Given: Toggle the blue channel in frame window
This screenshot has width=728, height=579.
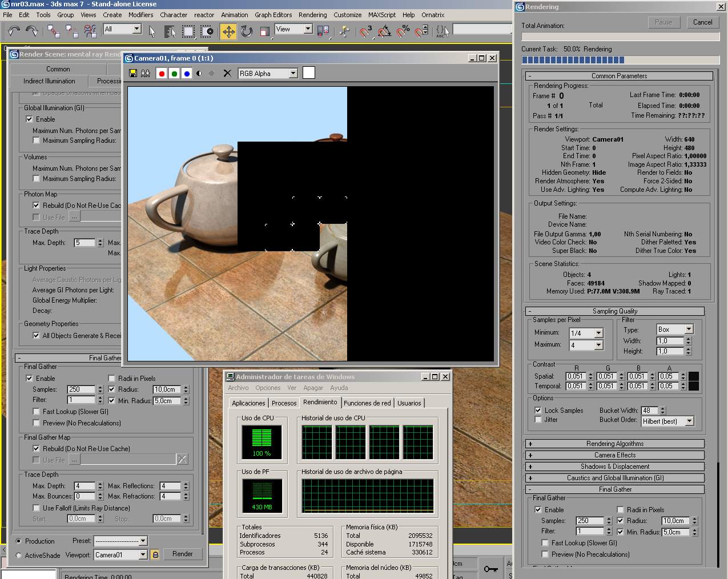Looking at the screenshot, I should tap(187, 73).
